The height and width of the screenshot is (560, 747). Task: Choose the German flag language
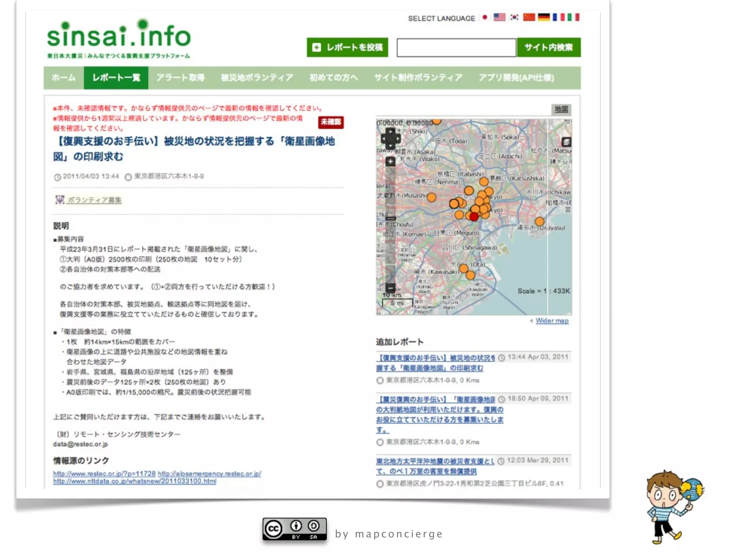[543, 17]
